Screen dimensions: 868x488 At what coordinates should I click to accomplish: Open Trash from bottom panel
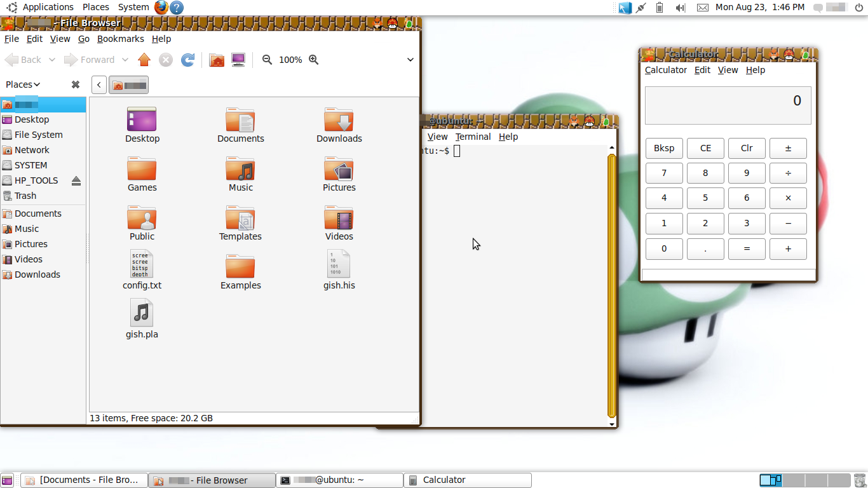[x=859, y=480]
